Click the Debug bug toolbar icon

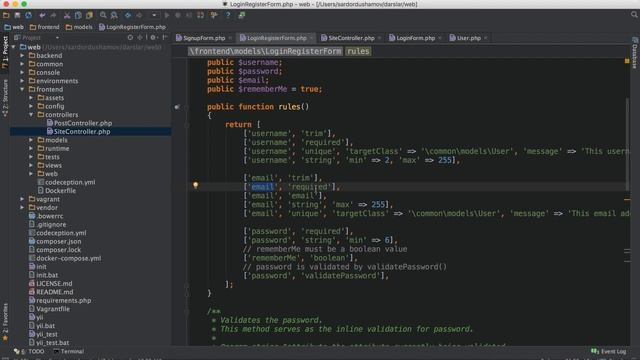point(178,16)
